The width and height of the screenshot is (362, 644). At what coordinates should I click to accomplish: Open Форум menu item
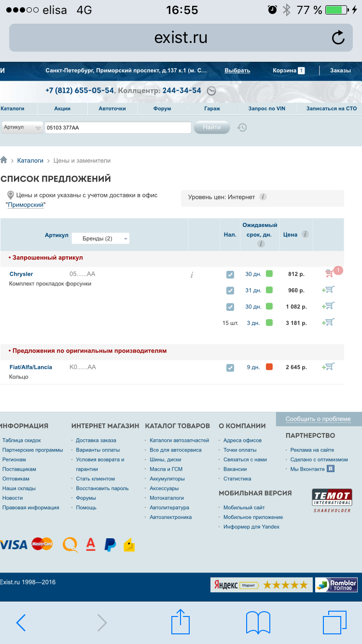162,109
